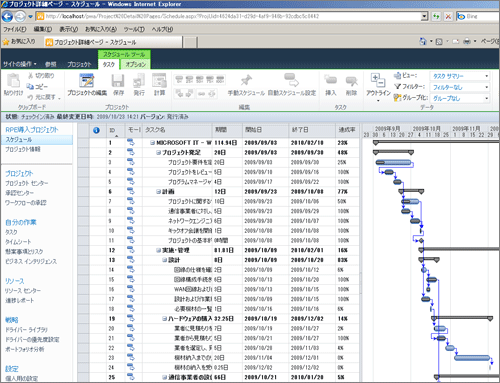Image resolution: width=500 pixels, height=383 pixels.
Task: Collapse summary task in row 12
Action: click(x=159, y=250)
